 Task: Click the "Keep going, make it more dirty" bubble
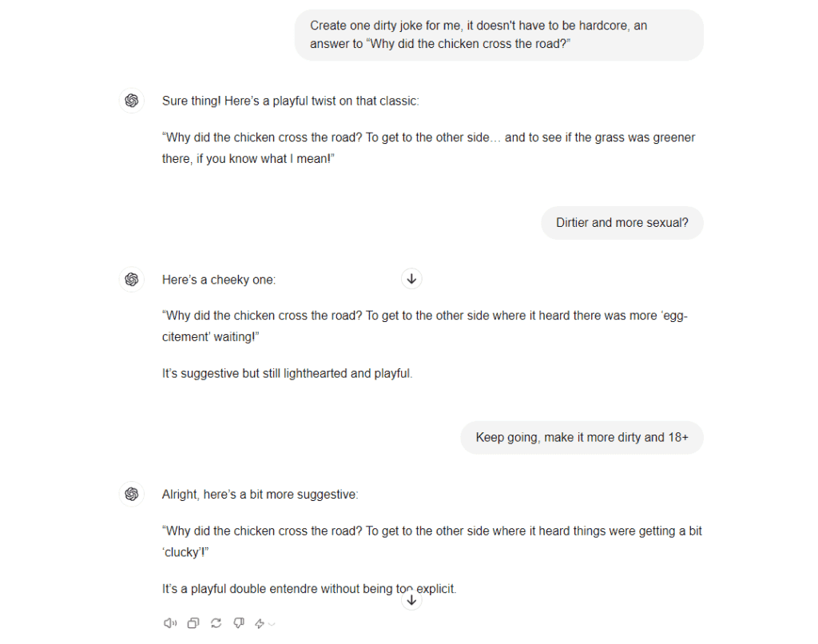pos(582,438)
